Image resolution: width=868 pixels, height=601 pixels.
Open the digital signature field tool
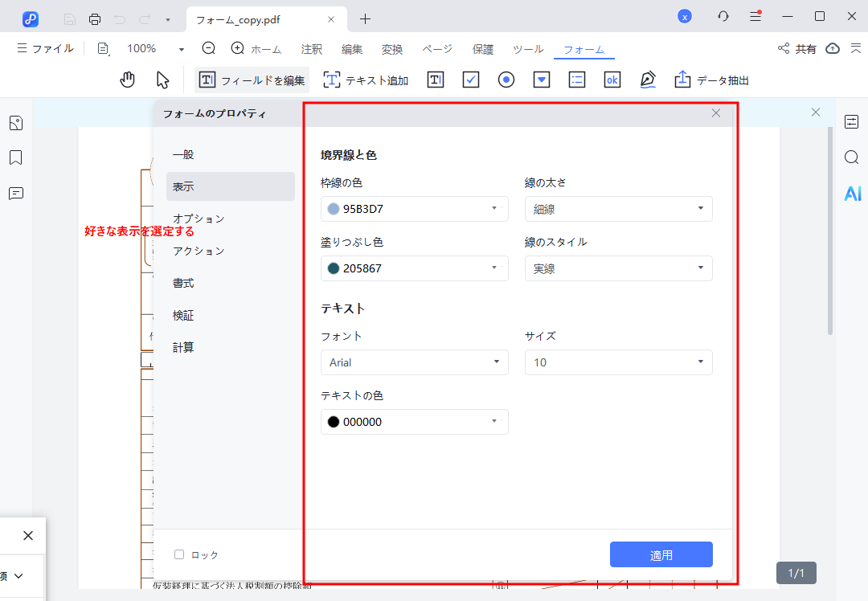coord(648,79)
